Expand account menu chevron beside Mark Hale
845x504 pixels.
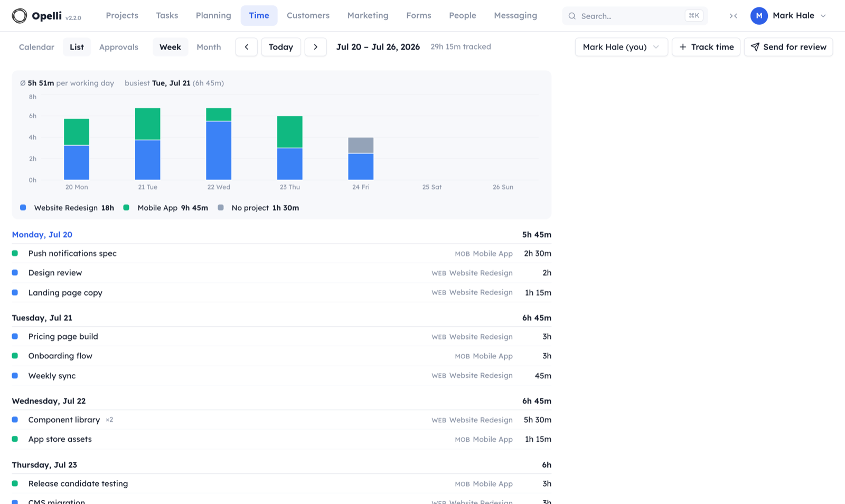click(x=823, y=16)
